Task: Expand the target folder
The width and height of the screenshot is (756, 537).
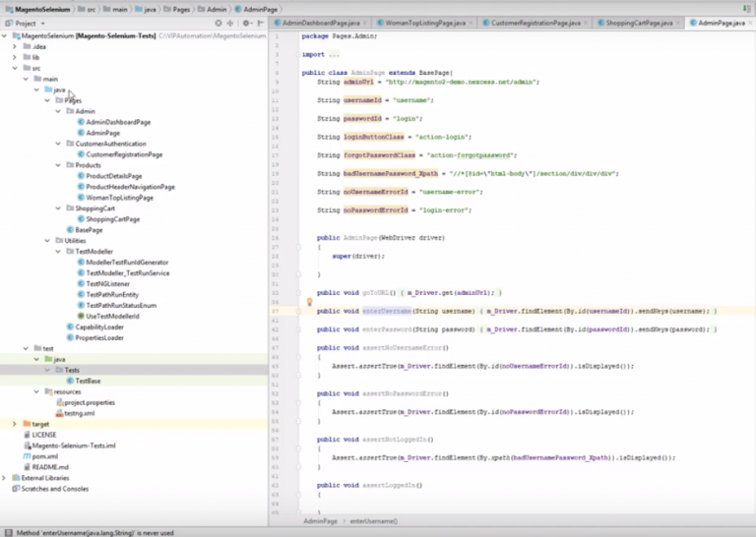Action: (15, 424)
